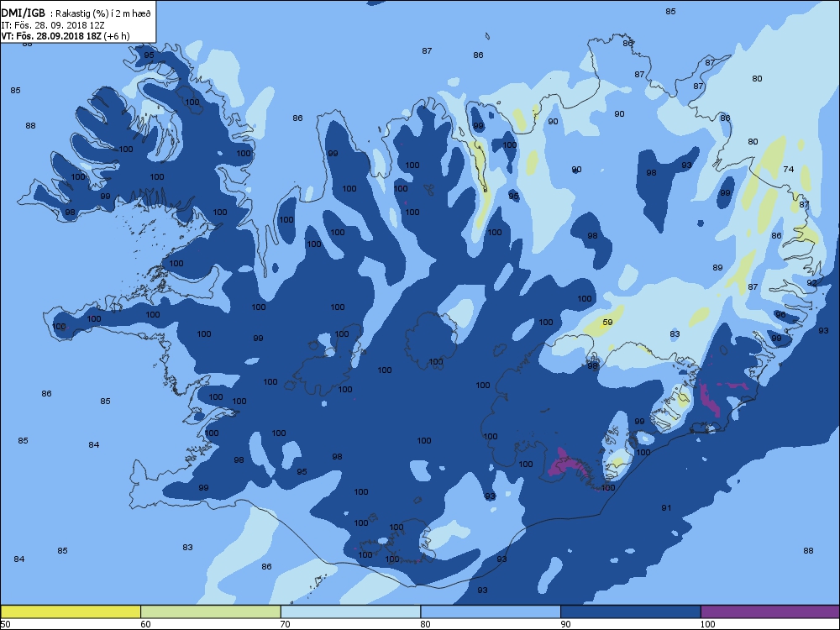
Task: Click the "Rakastig (%) í 2 m hæð" label
Action: (102, 14)
